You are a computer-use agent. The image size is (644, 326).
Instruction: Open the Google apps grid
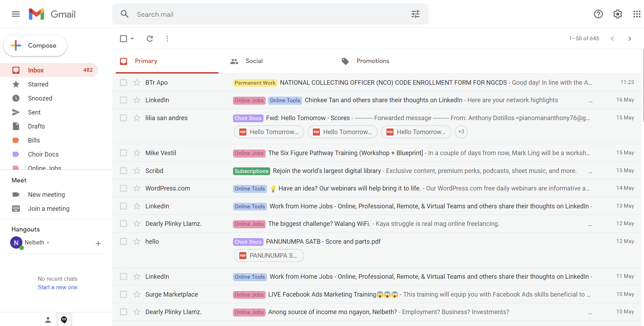pyautogui.click(x=637, y=14)
